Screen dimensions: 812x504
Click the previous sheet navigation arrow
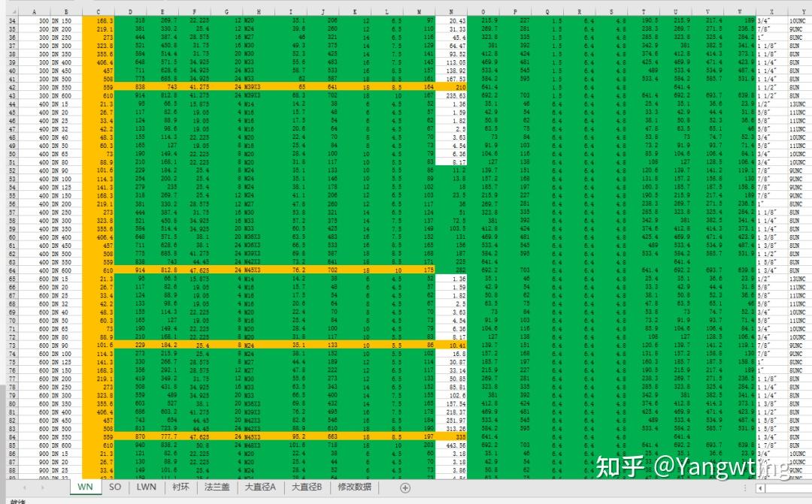pyautogui.click(x=24, y=487)
